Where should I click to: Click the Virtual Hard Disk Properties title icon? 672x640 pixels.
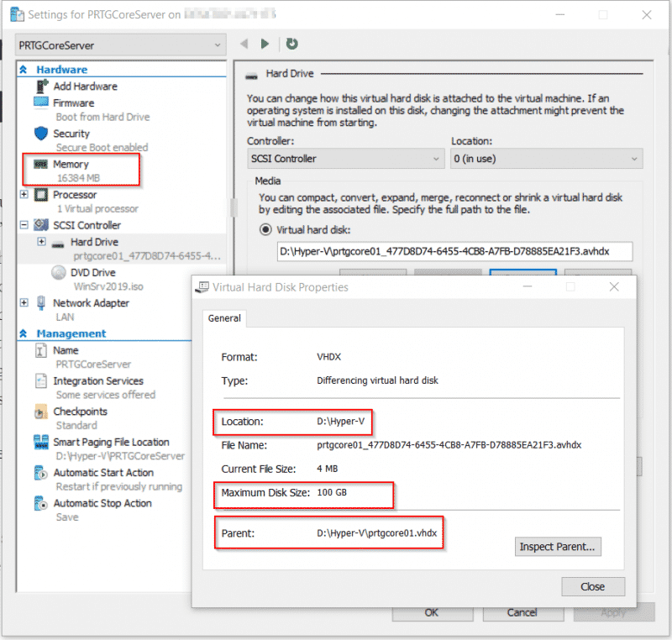coord(202,287)
